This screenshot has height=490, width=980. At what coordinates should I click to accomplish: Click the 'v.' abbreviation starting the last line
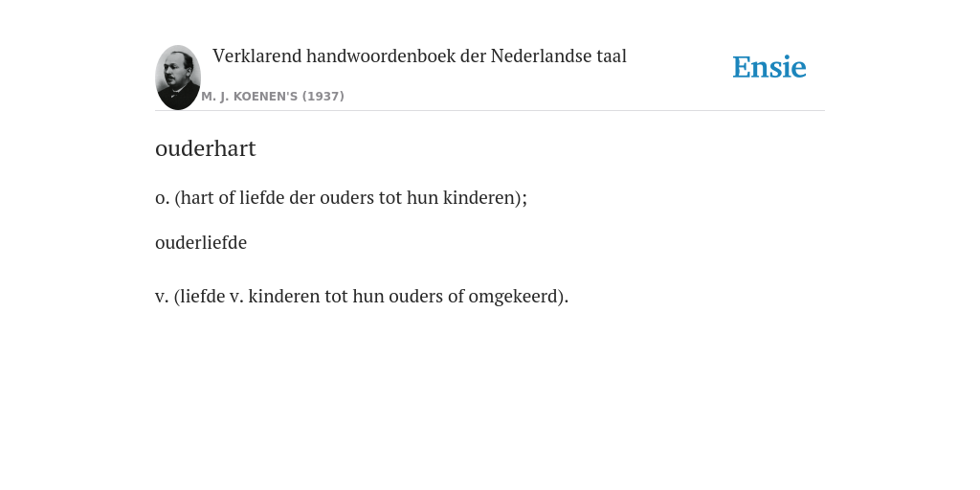pyautogui.click(x=162, y=297)
